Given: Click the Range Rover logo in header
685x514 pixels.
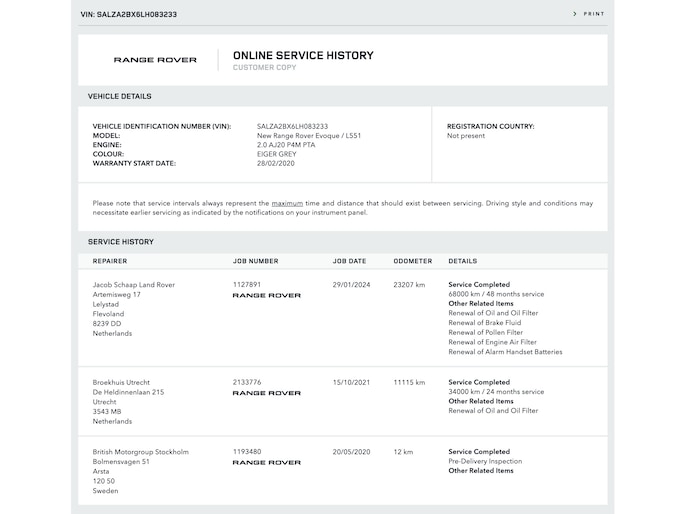Looking at the screenshot, I should (x=155, y=60).
